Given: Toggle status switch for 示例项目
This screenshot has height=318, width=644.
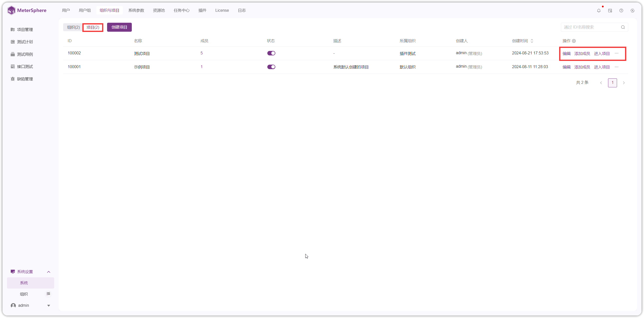Looking at the screenshot, I should tap(271, 67).
